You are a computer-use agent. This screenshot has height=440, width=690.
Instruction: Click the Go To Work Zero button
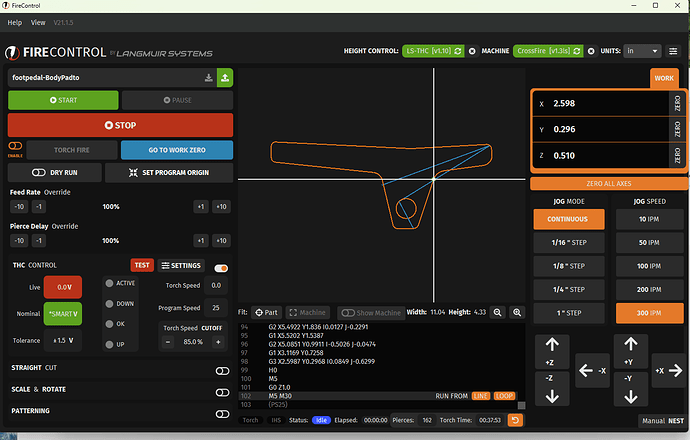177,149
